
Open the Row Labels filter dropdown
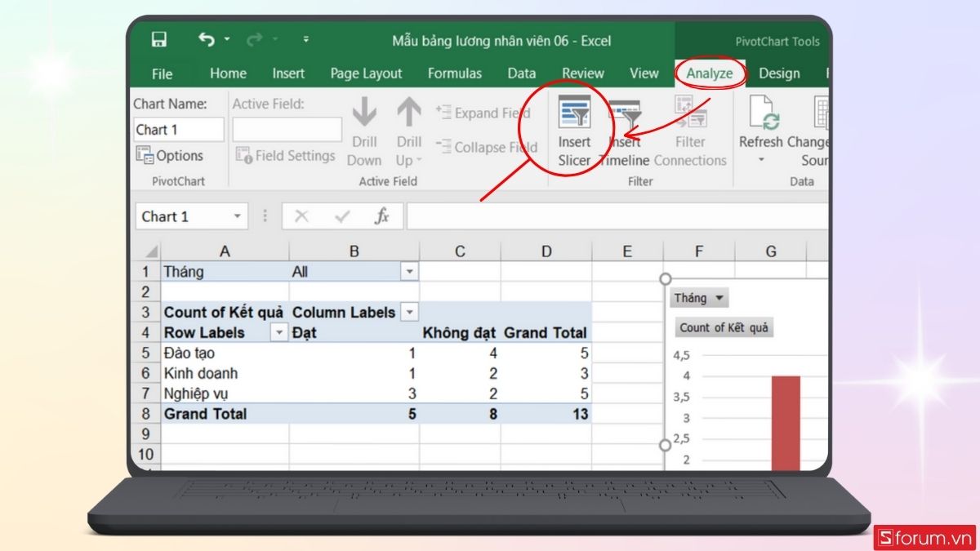click(x=279, y=332)
